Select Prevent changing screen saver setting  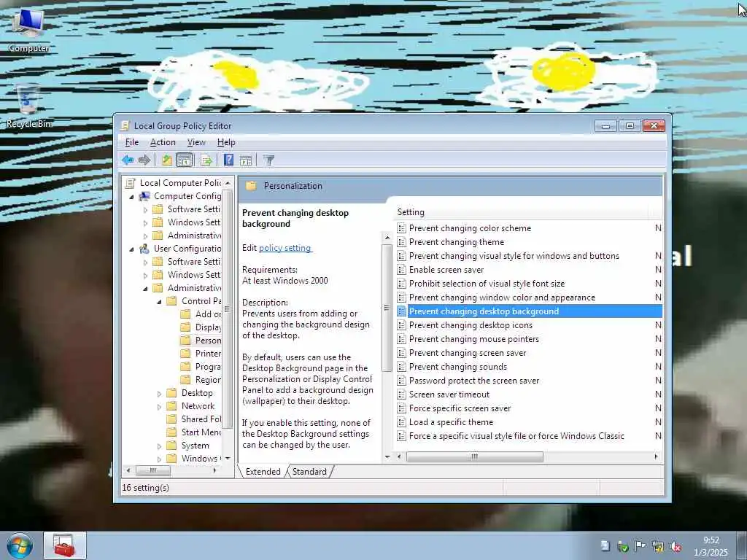pos(468,353)
